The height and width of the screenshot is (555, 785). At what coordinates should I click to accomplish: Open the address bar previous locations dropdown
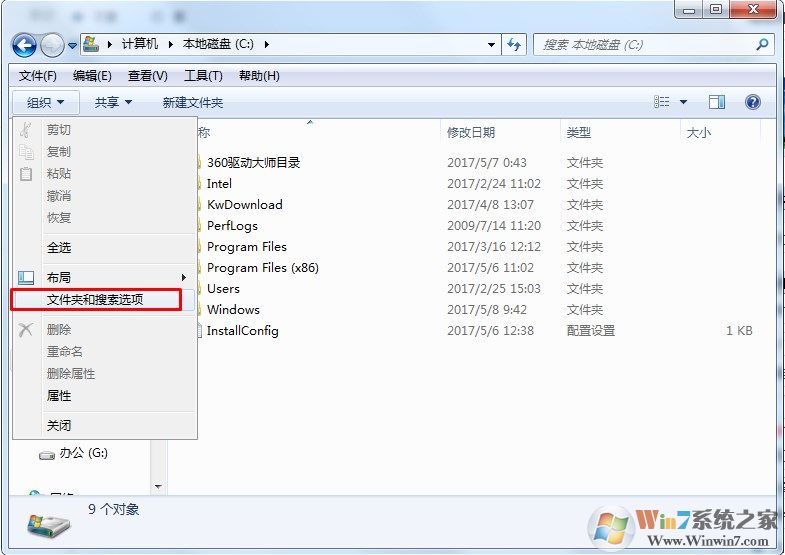pos(491,45)
